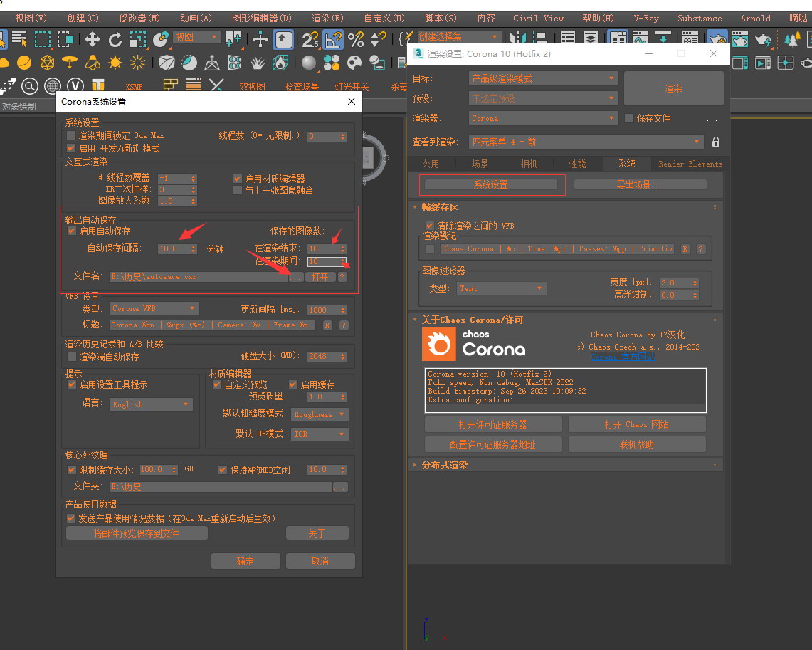Screen dimensions: 812x650
Task: Open the Corona official website link
Action: pyautogui.click(x=623, y=357)
